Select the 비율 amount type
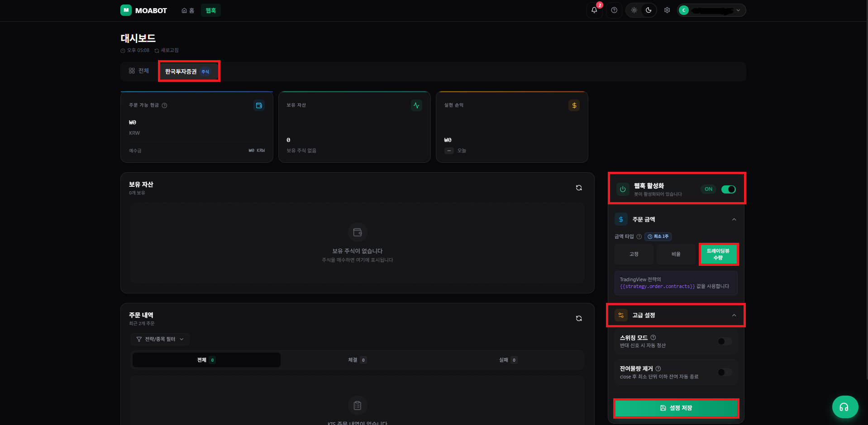Viewport: 868px width, 425px height. coord(676,254)
